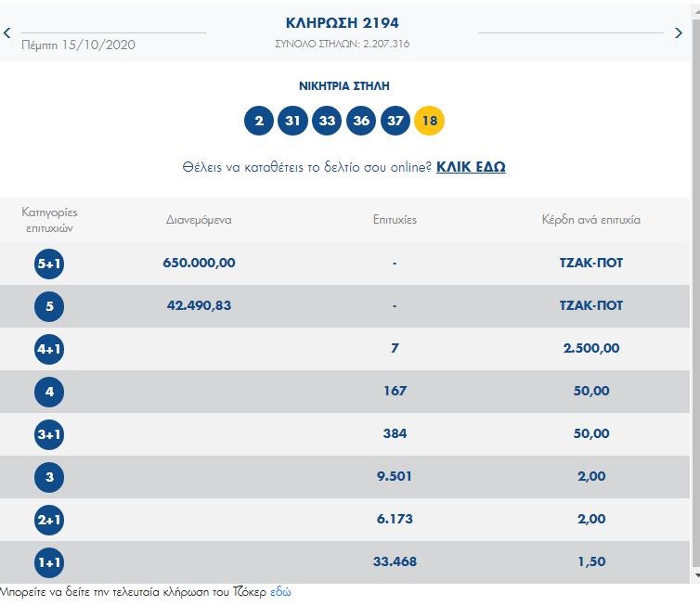Click the ΚΛΗΡΩΣΗ 2194 draw title
Screen dimensions: 700x606
[x=343, y=22]
